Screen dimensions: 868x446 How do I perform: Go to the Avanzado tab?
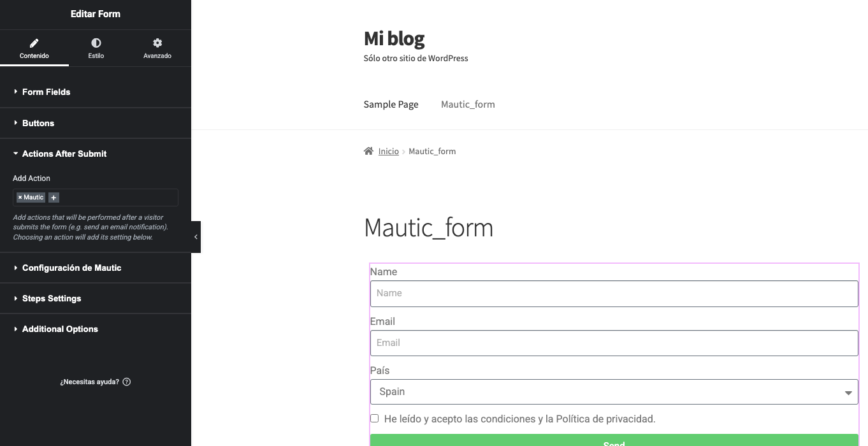tap(157, 48)
